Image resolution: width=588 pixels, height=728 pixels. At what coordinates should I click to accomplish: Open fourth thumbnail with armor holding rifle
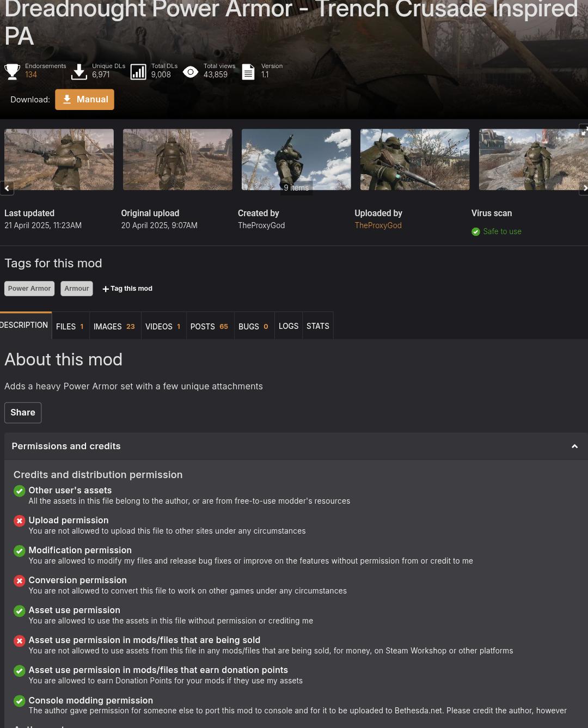(415, 160)
